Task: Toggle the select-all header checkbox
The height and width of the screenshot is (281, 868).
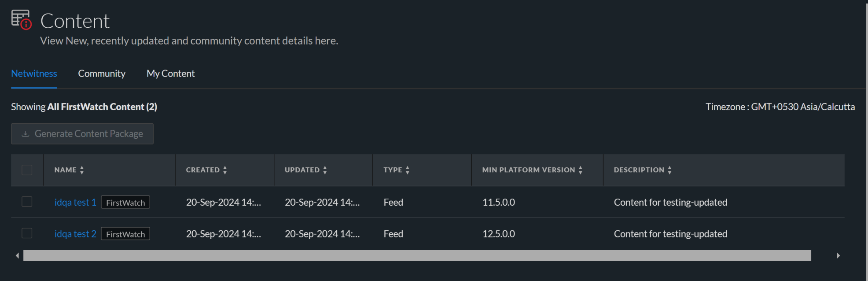Action: tap(27, 170)
